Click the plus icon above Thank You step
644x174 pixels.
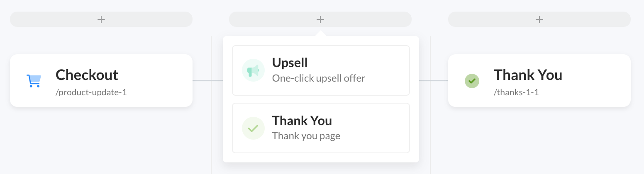(x=539, y=19)
